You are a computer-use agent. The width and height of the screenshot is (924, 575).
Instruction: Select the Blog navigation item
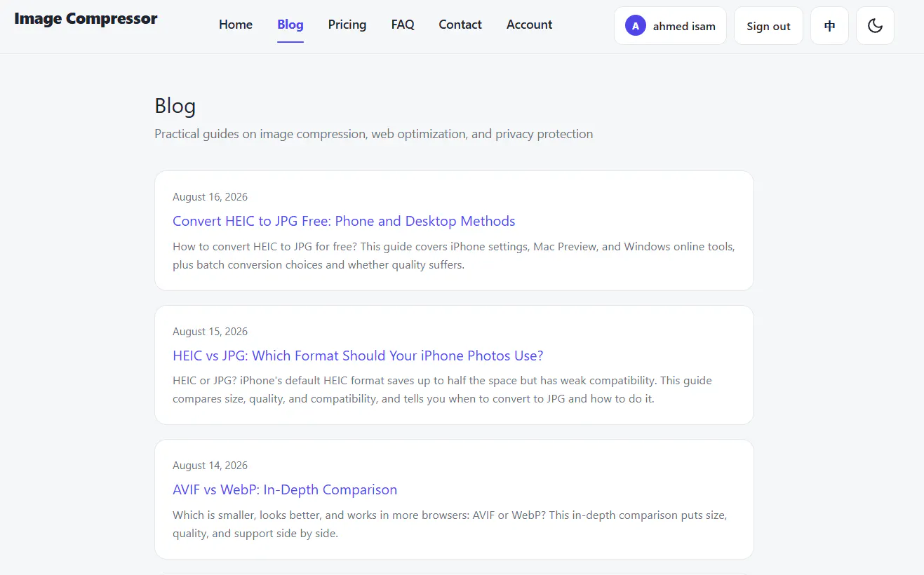point(290,25)
